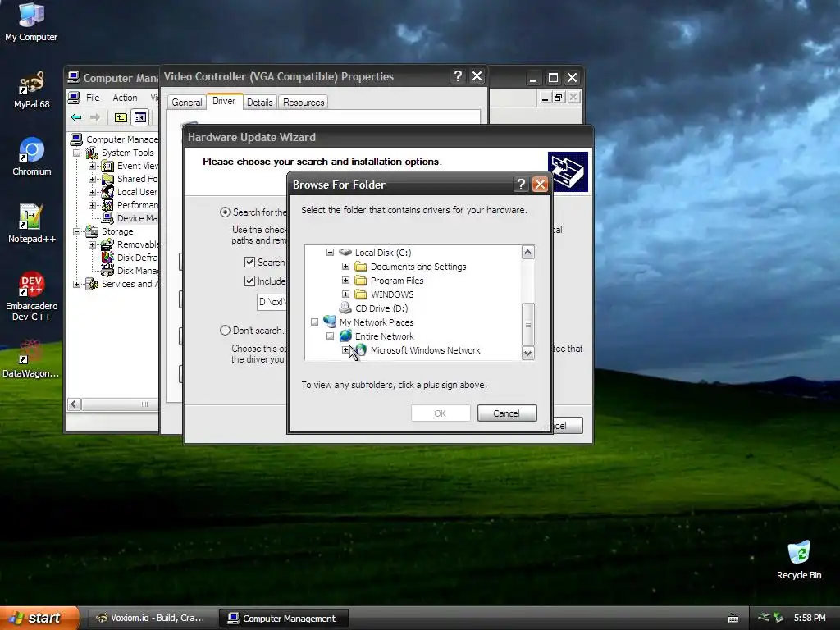
Task: Open Chromium desktop shortcut
Action: point(32,157)
